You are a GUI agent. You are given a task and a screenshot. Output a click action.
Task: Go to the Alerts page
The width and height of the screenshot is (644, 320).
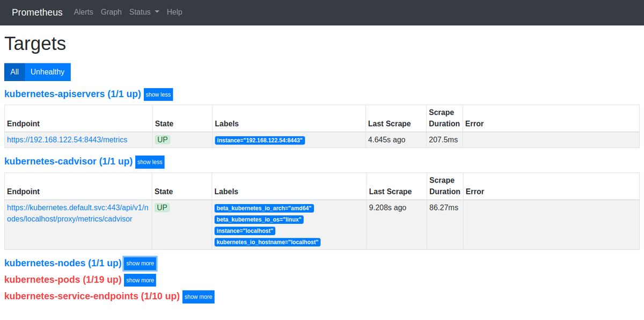83,12
